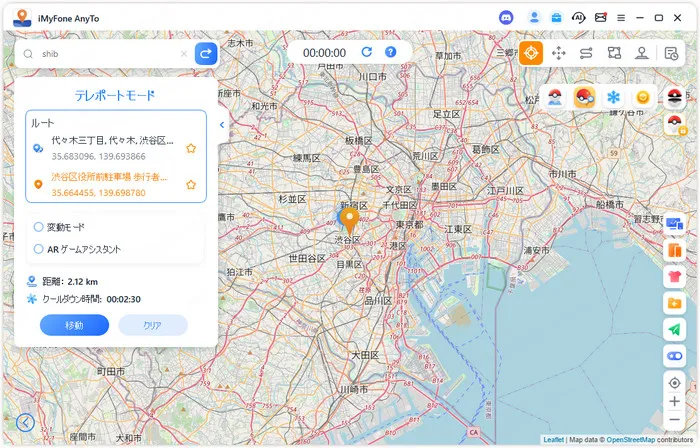Viewport: 700px width, 448px height.
Task: Favorite the 代々木三丁目 route entry star
Action: point(190,148)
